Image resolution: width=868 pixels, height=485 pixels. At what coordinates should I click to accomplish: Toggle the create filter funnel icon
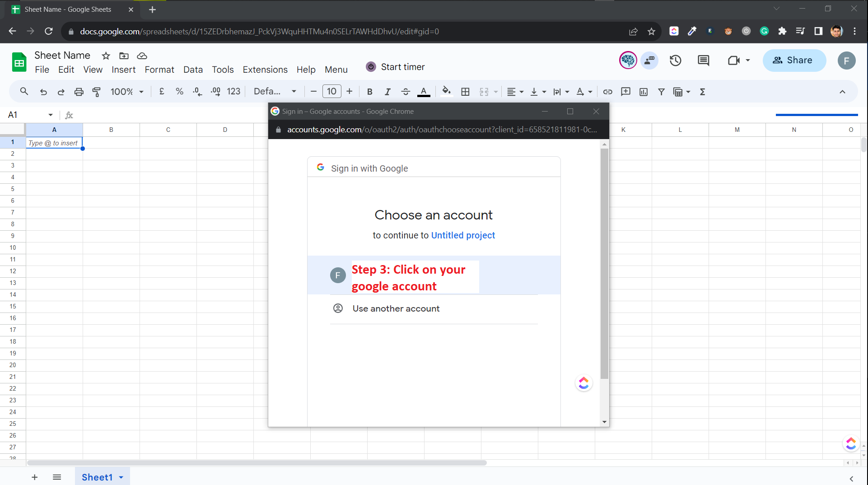pos(661,92)
